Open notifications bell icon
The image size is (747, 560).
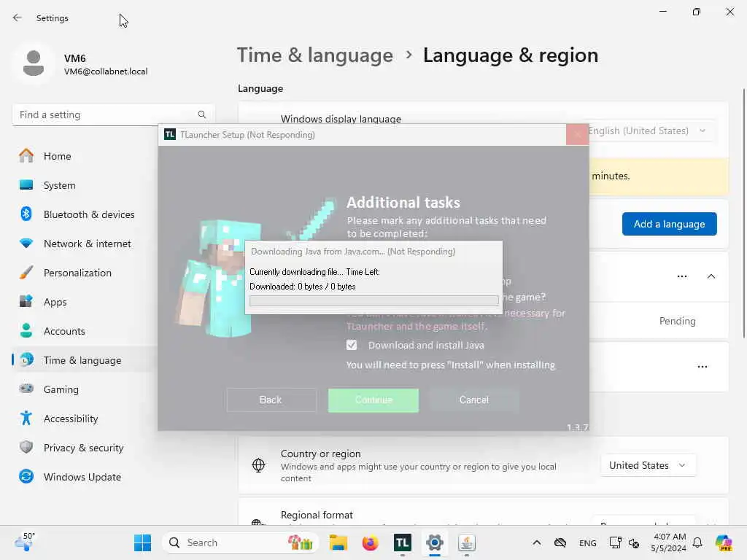[697, 542]
